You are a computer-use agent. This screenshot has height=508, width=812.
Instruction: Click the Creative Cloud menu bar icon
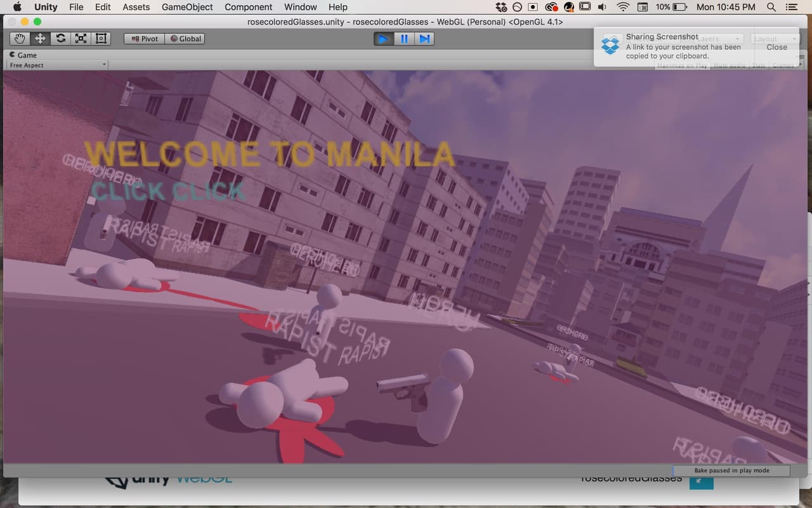551,7
